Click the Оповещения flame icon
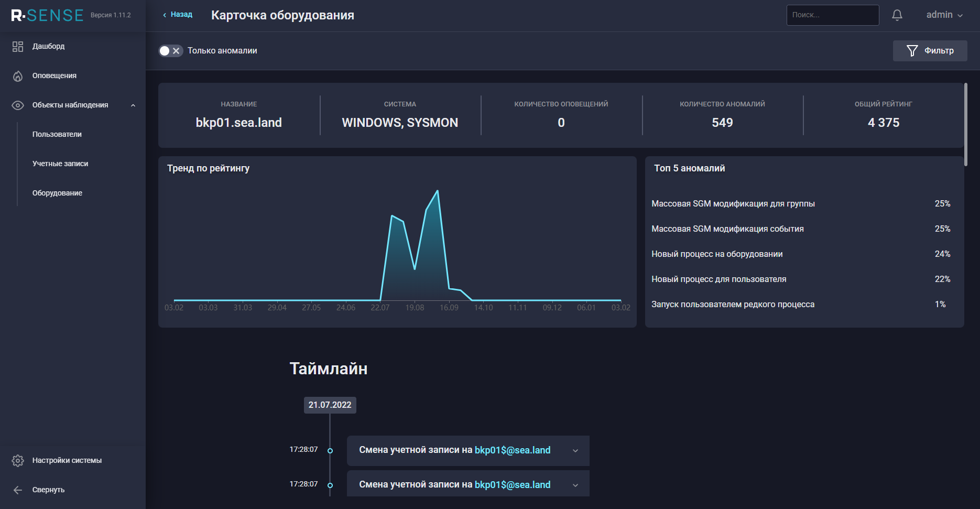The image size is (980, 509). tap(18, 76)
